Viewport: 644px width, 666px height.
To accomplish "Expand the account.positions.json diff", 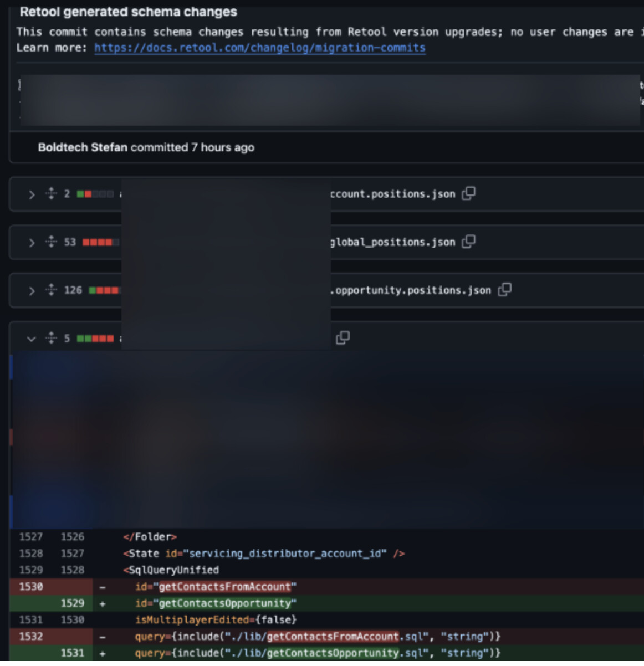I will tap(32, 194).
